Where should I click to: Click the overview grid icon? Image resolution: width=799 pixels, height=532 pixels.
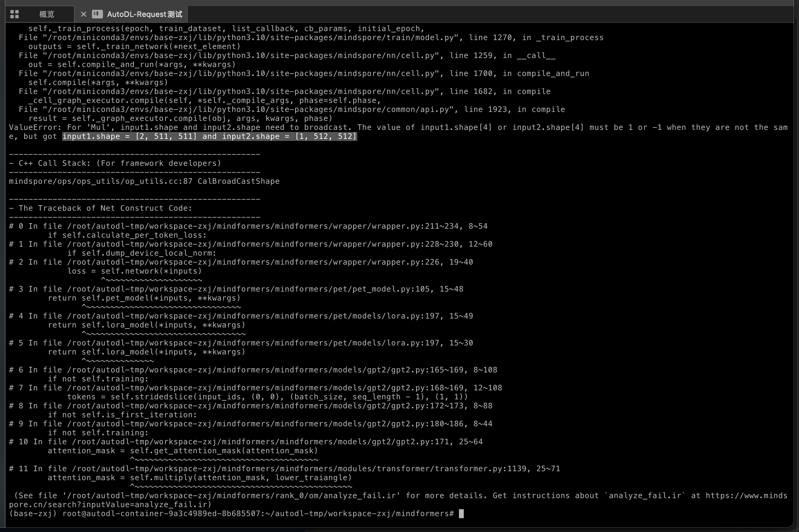(15, 14)
